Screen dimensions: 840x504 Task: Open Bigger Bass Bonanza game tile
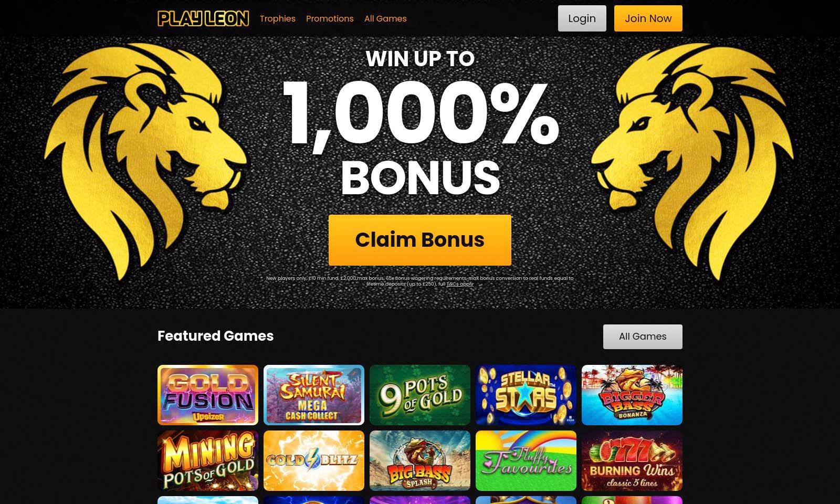click(x=632, y=395)
